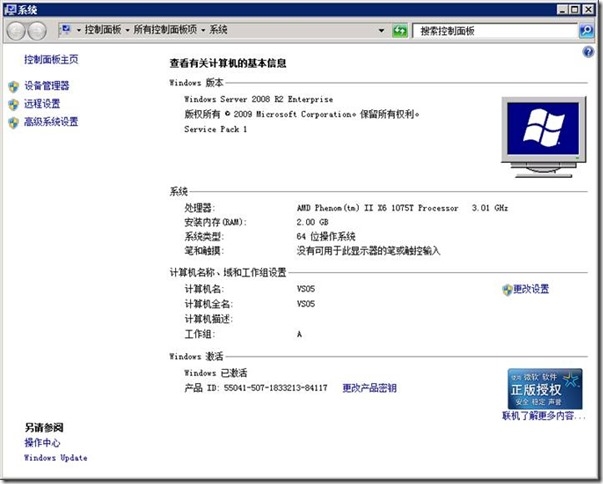
Task: Open 操作中心 link
Action: 42,442
